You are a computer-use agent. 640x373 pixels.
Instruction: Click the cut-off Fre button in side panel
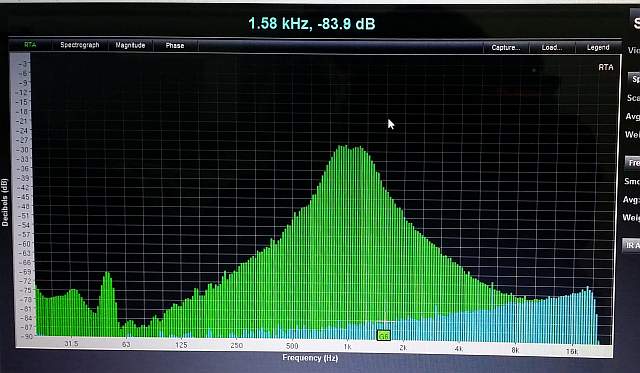coord(633,163)
